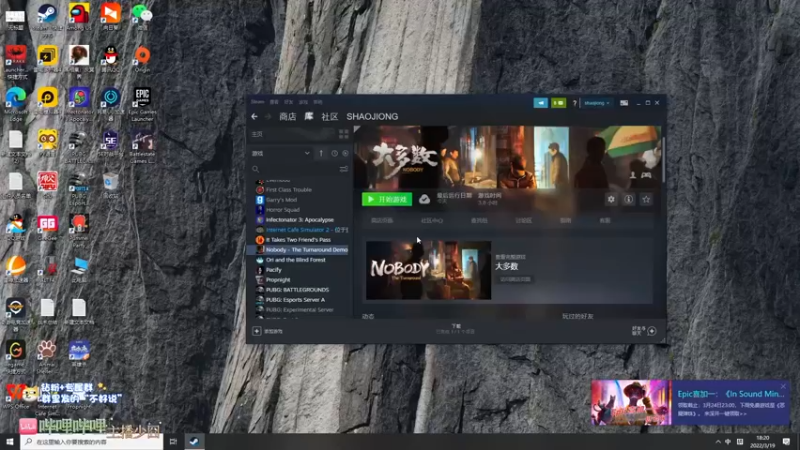This screenshot has width=800, height=450.
Task: Open the Steam friends announcement blue icon
Action: [x=540, y=103]
